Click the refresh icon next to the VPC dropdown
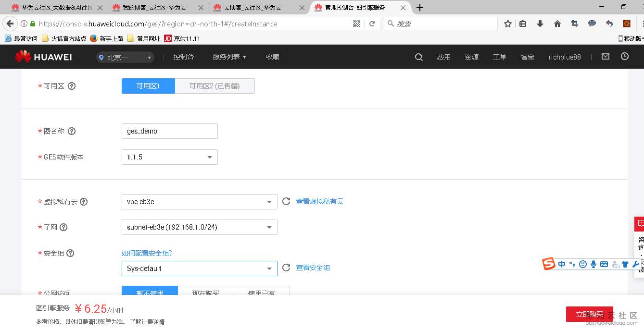Screen dimensions: 644x330 point(286,201)
